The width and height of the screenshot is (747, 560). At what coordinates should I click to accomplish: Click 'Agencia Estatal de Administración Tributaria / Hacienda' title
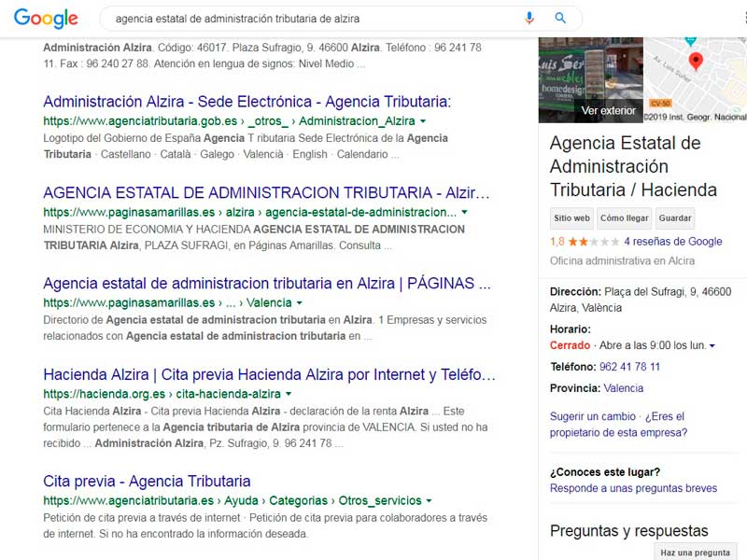point(633,166)
